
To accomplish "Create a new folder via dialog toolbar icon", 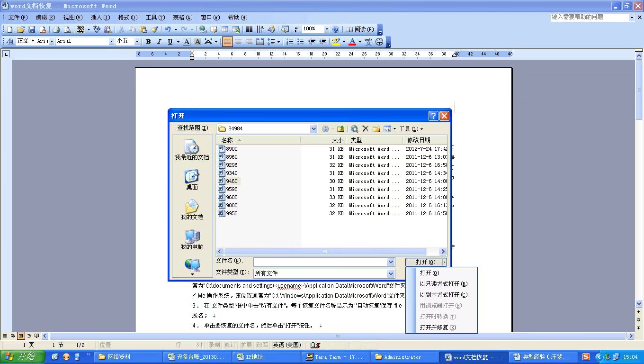I will (x=376, y=129).
